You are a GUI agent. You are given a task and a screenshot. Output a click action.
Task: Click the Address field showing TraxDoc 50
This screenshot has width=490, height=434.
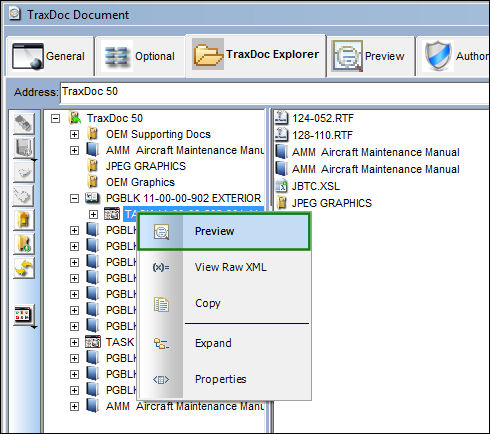coord(275,92)
